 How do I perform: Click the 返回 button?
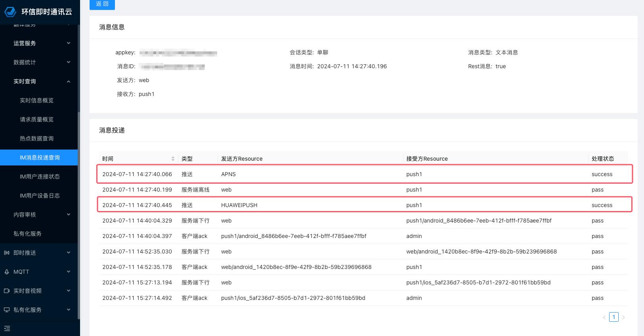click(102, 4)
